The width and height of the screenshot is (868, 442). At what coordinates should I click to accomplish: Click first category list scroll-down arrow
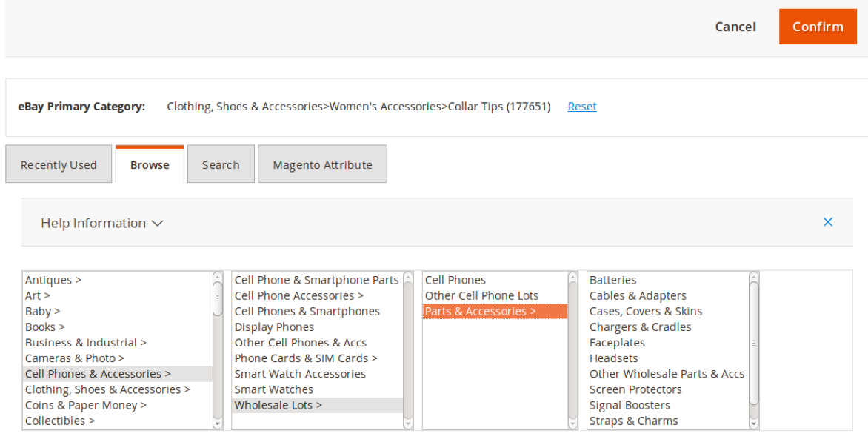coord(218,423)
